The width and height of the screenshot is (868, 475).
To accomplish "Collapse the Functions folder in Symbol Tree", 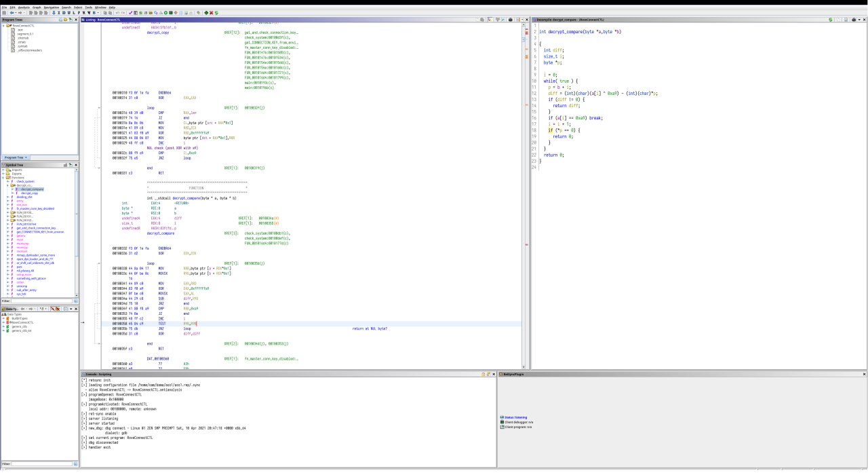I will click(3, 177).
